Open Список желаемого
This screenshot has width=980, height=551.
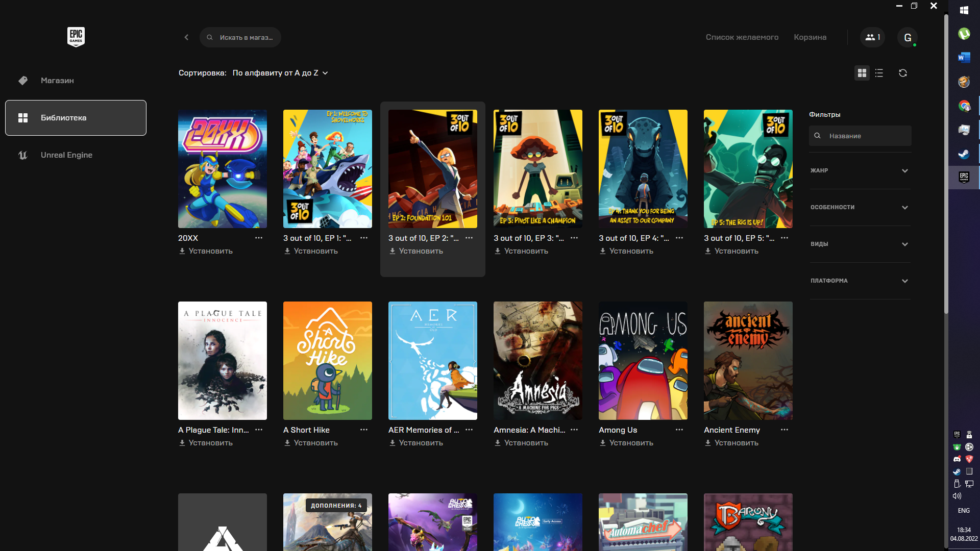point(742,37)
